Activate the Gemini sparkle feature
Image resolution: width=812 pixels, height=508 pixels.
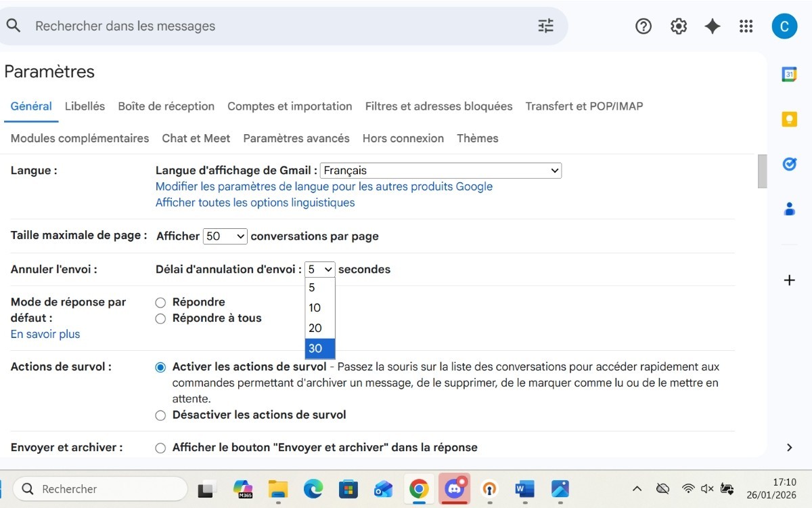[x=712, y=26]
